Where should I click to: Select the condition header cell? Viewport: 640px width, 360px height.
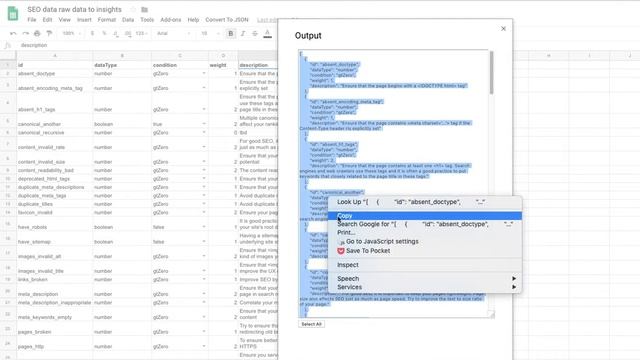point(180,65)
